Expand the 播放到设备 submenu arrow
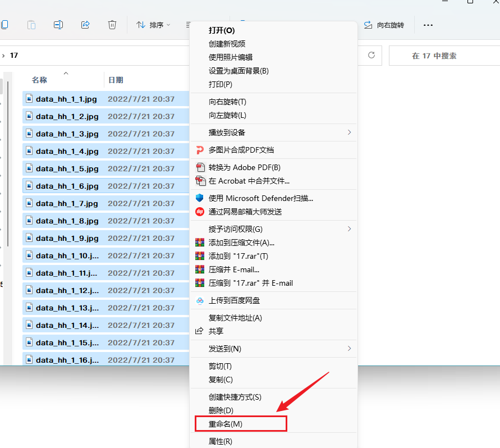 click(349, 132)
